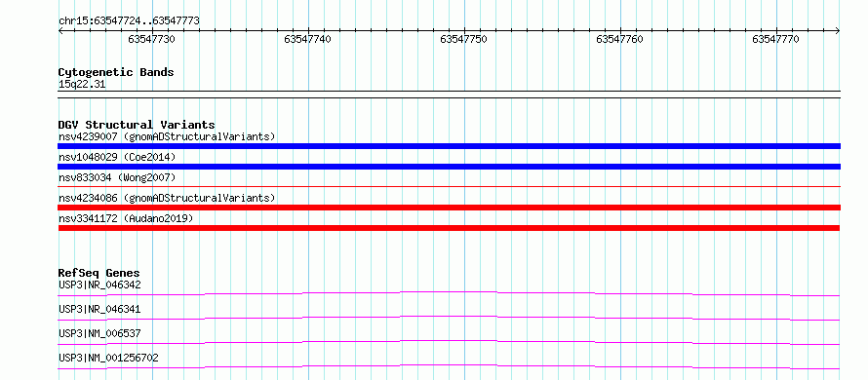Open variant nsv4234086 gnomAD label
The height and width of the screenshot is (380, 868).
pos(167,198)
